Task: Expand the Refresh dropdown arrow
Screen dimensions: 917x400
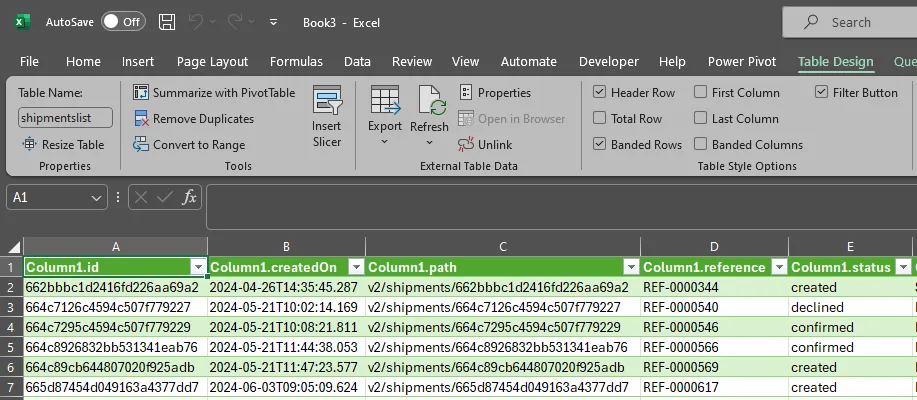Action: tap(429, 142)
